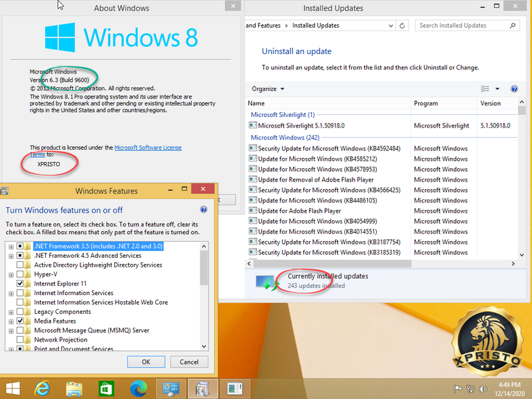The image size is (532, 399).
Task: Open the Windows Store taskbar icon
Action: 106,389
